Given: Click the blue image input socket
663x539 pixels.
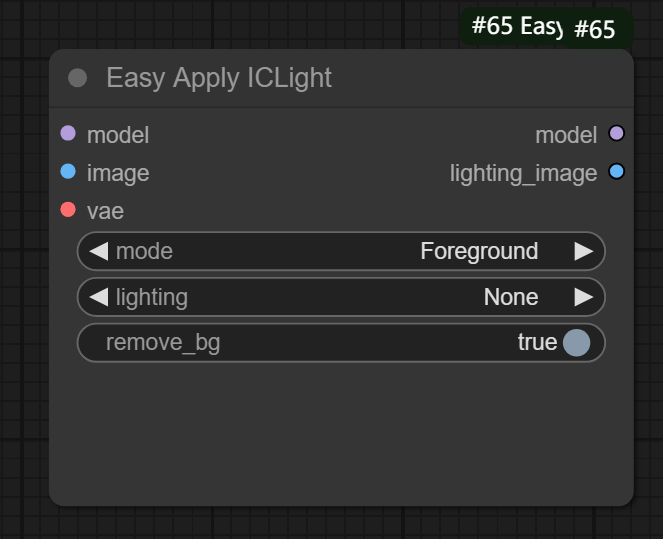Looking at the screenshot, I should pyautogui.click(x=68, y=172).
